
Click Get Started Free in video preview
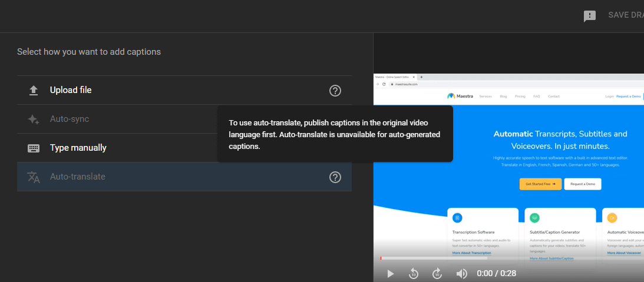click(x=540, y=184)
